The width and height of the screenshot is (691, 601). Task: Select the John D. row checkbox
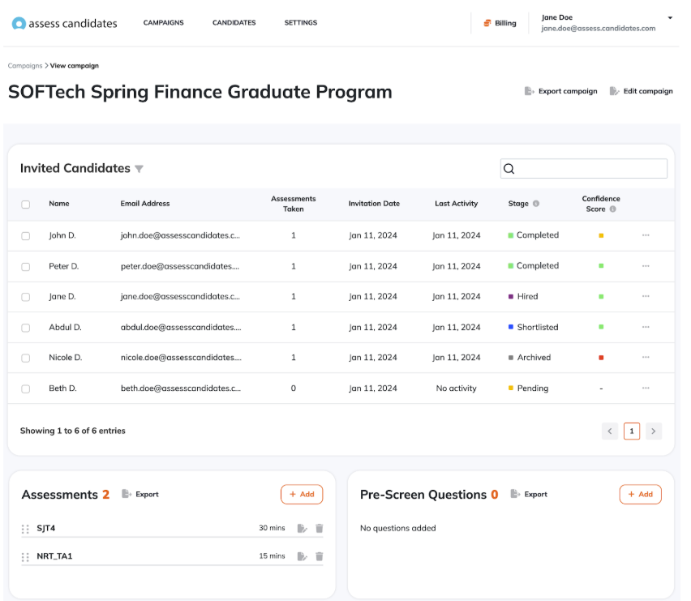[26, 236]
